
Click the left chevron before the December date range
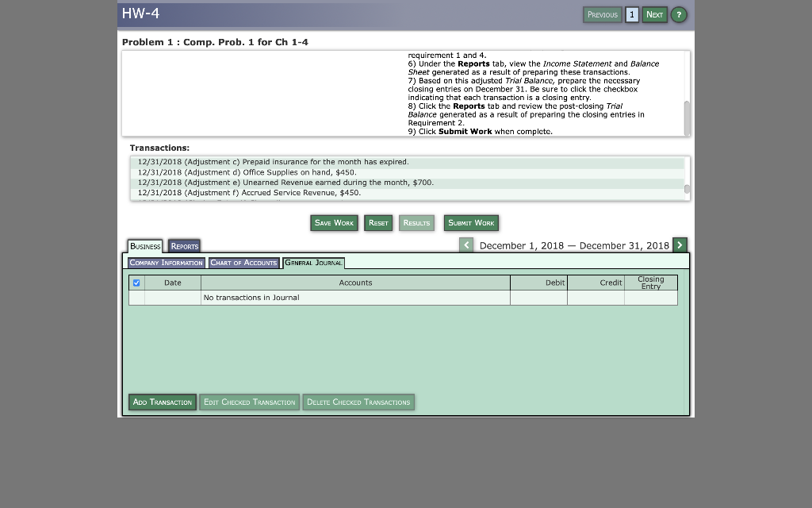(466, 245)
